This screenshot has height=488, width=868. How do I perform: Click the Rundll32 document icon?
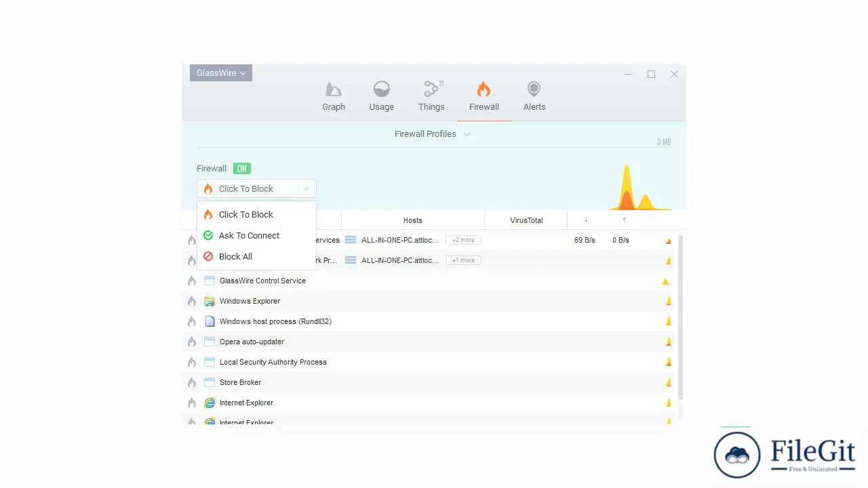210,321
